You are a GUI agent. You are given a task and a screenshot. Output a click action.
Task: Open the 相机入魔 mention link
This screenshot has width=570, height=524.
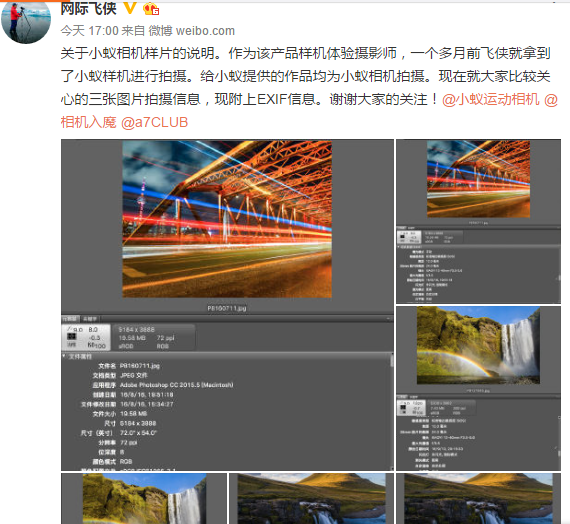88,122
